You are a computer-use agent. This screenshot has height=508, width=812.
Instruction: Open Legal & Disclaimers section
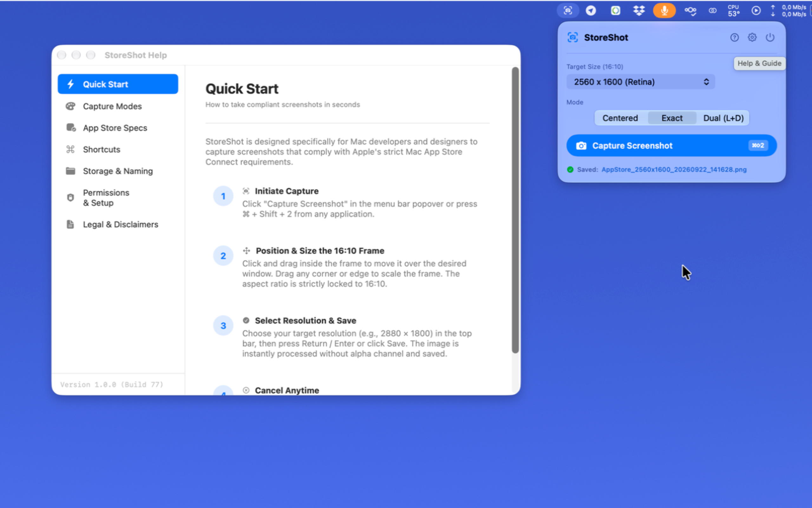click(118, 224)
